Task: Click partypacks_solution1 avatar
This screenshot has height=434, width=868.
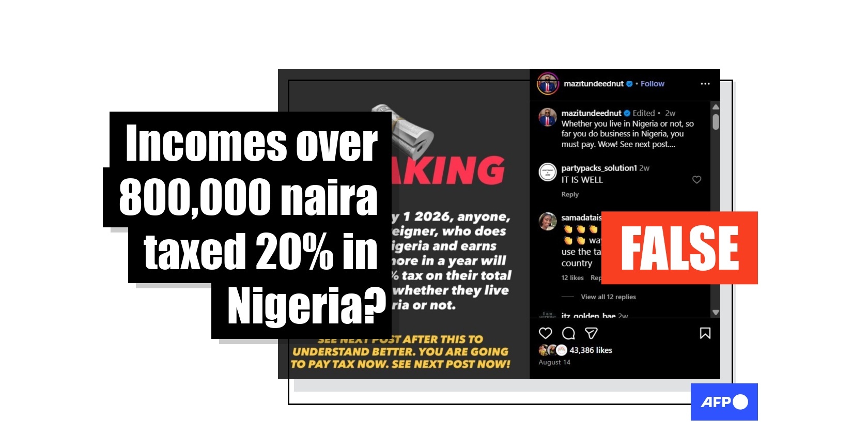Action: tap(548, 172)
